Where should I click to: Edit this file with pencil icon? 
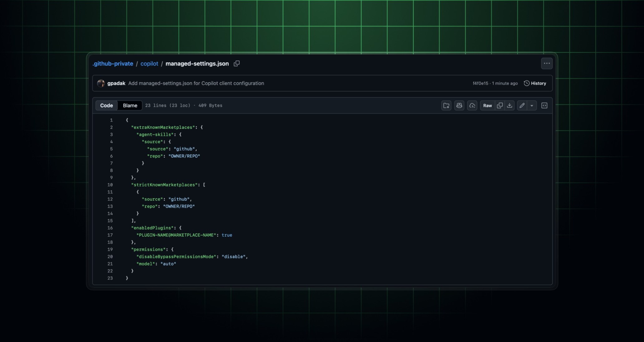point(522,105)
